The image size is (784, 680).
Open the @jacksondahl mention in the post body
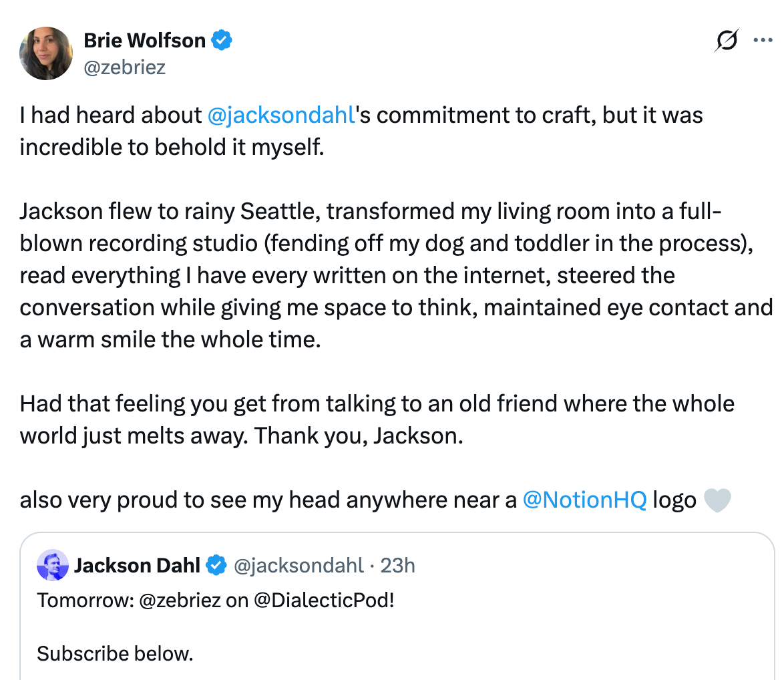[x=280, y=115]
